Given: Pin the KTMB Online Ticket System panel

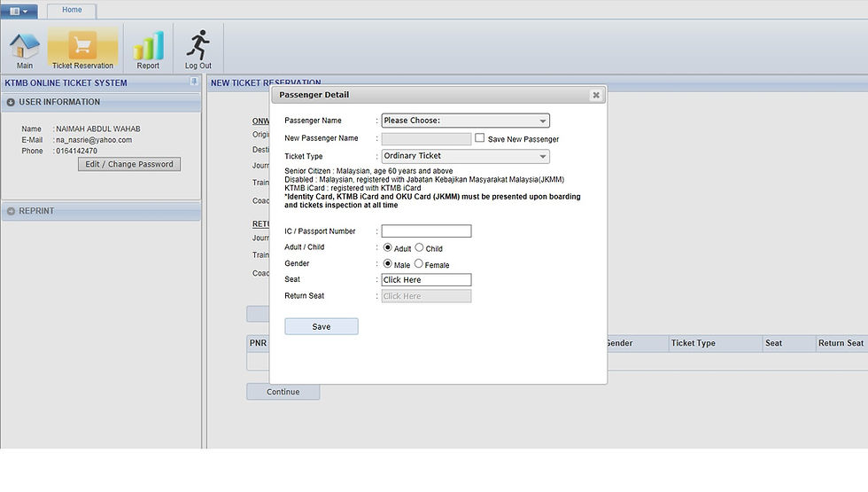Looking at the screenshot, I should click(x=194, y=82).
